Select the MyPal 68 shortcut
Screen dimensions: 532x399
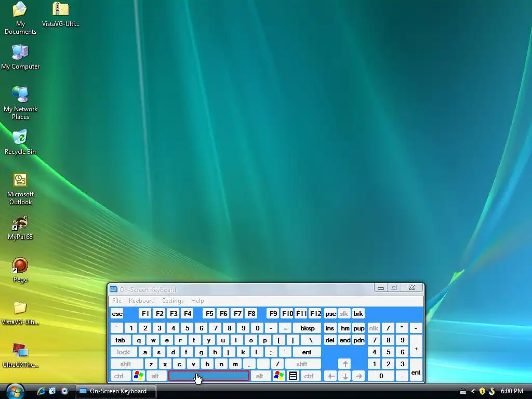tap(20, 228)
